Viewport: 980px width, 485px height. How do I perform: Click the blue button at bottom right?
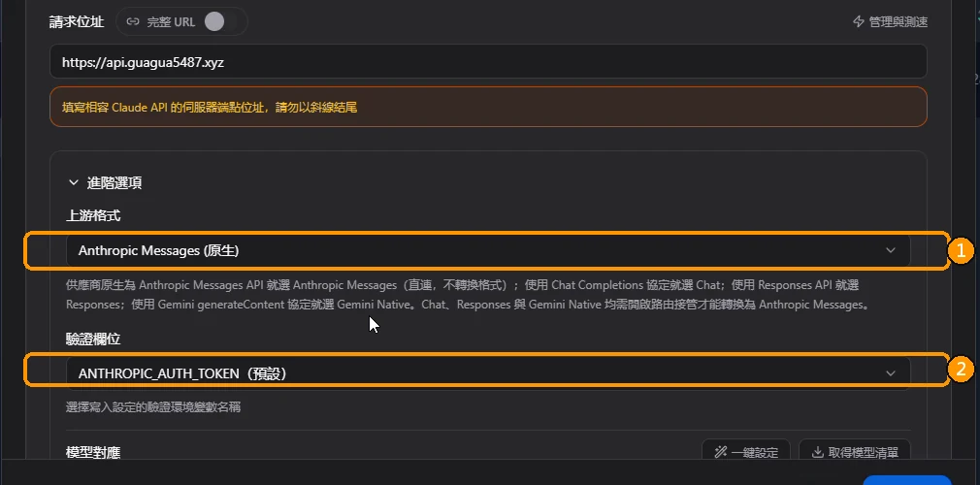907,480
